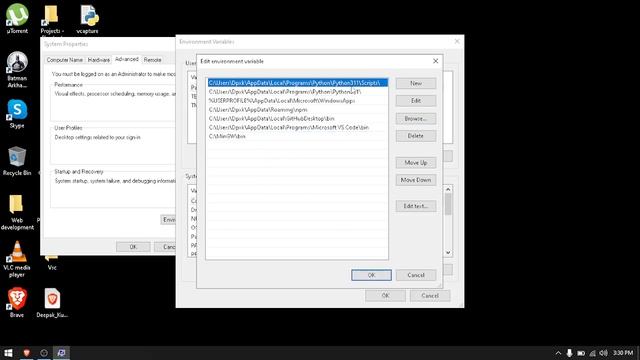Open the Brave browser desktop shortcut

pyautogui.click(x=17, y=302)
